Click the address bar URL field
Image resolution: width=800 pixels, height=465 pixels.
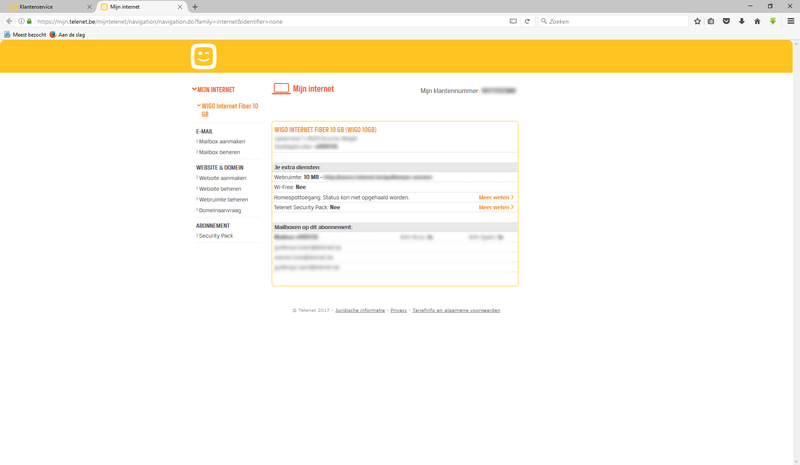[270, 21]
